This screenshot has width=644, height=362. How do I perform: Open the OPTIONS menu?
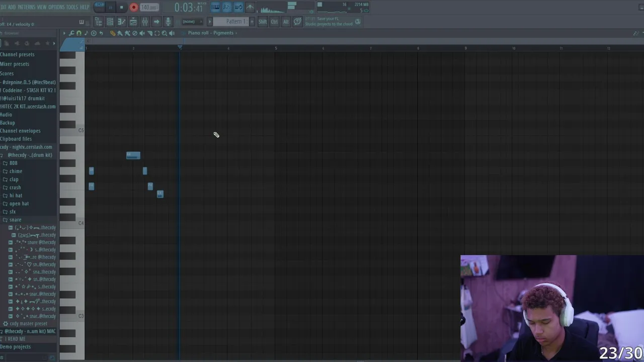pyautogui.click(x=56, y=7)
